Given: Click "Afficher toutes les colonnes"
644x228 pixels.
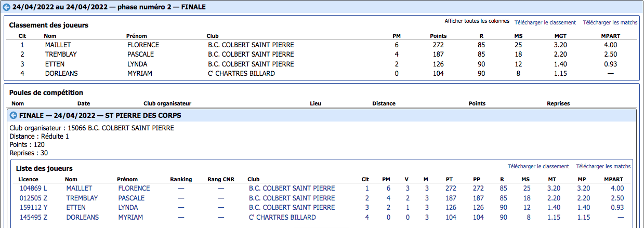Looking at the screenshot, I should pos(477,22).
